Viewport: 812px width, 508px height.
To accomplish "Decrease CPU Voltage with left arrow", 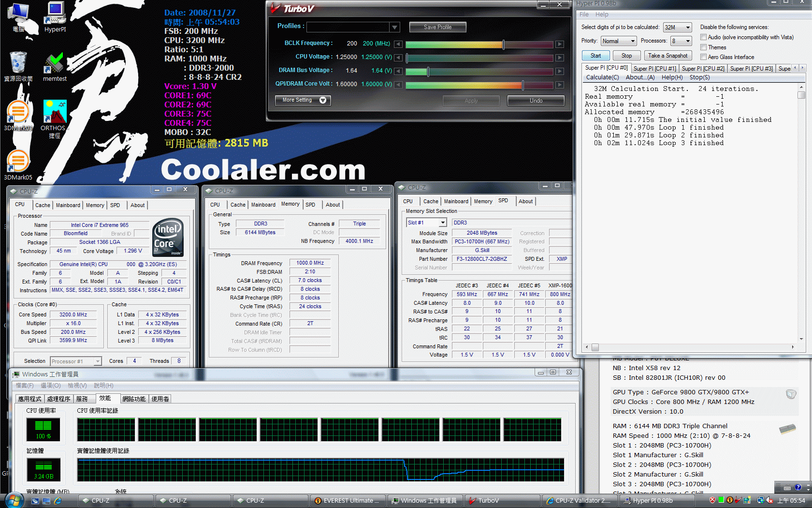I will tap(398, 58).
